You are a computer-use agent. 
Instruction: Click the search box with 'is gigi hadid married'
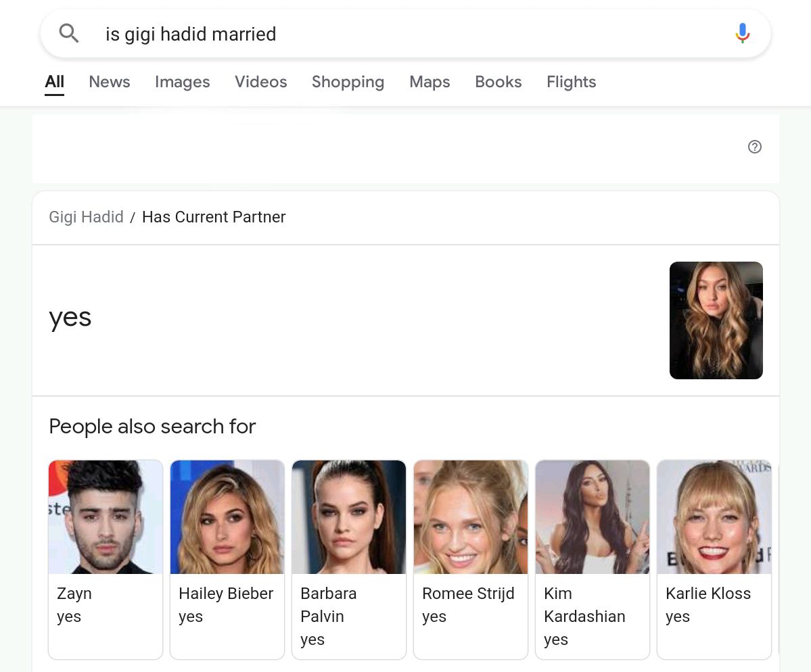(406, 34)
